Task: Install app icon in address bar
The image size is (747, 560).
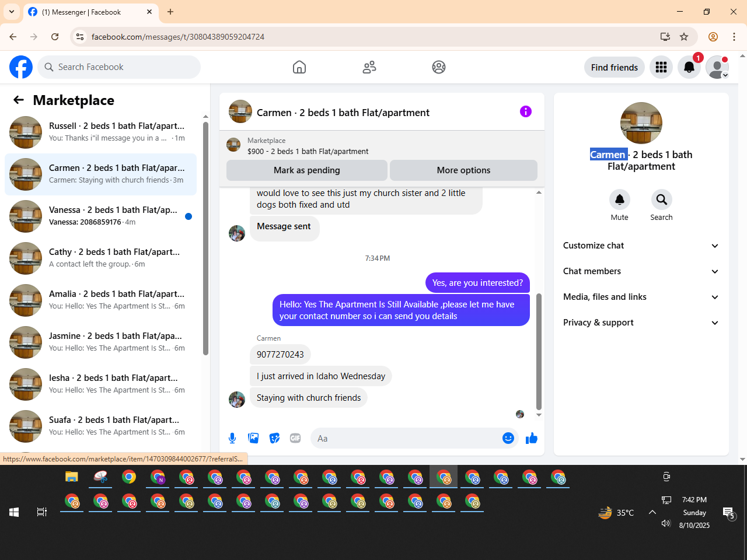Action: click(665, 37)
